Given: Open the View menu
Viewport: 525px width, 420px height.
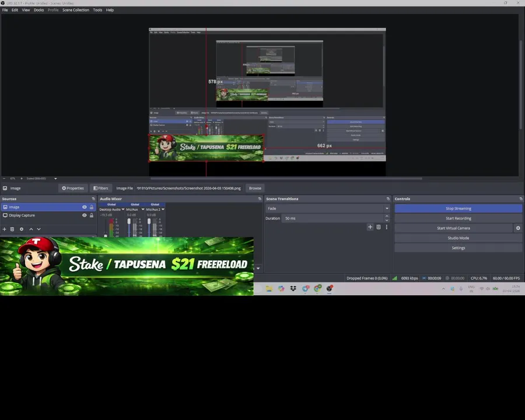Looking at the screenshot, I should (26, 10).
